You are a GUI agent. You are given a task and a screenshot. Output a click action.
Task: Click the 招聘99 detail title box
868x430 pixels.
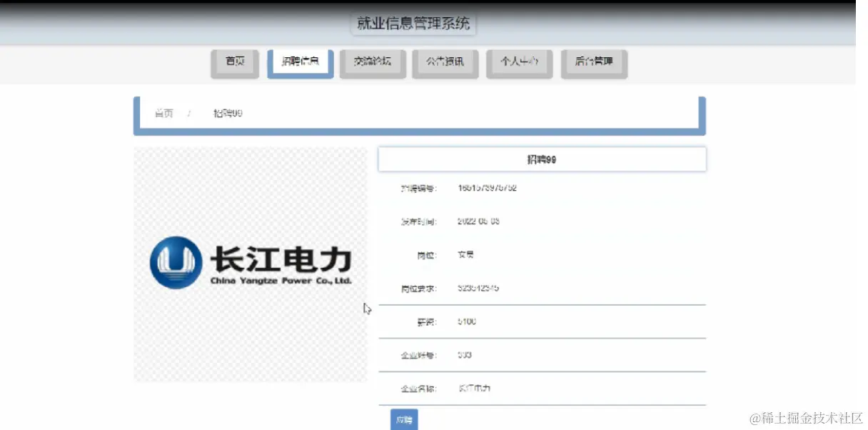coord(542,160)
